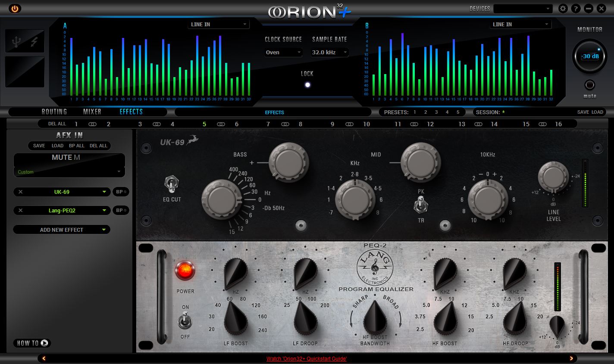Click AFX IN SAVE button

tap(39, 146)
